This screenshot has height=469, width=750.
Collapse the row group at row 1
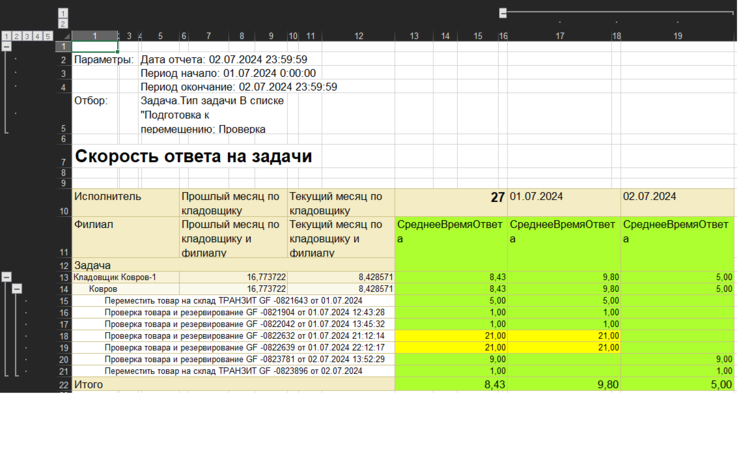6,46
